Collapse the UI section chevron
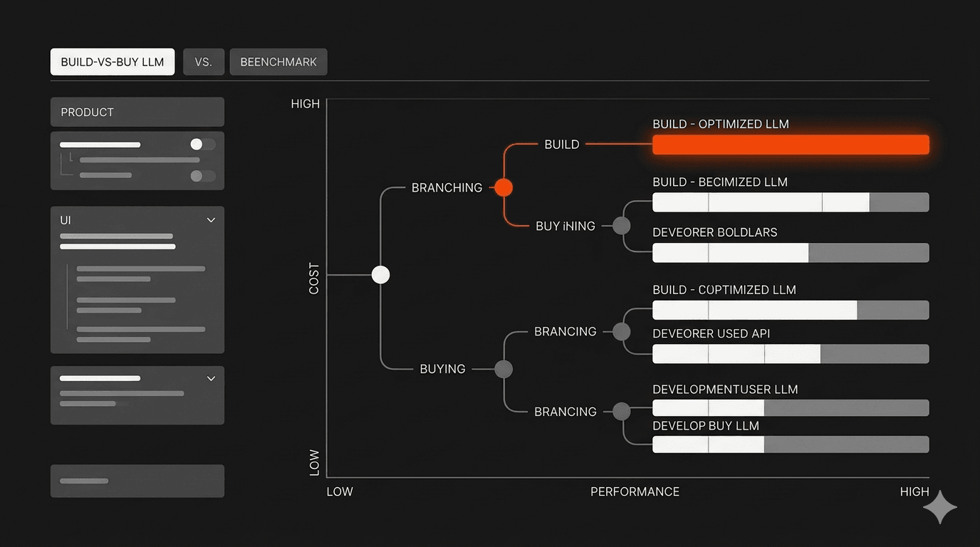Image resolution: width=980 pixels, height=547 pixels. coord(211,220)
